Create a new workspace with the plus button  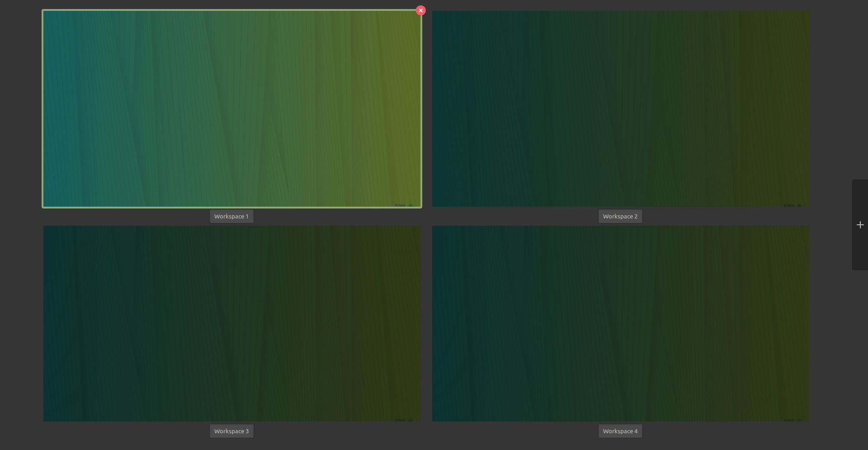click(860, 225)
